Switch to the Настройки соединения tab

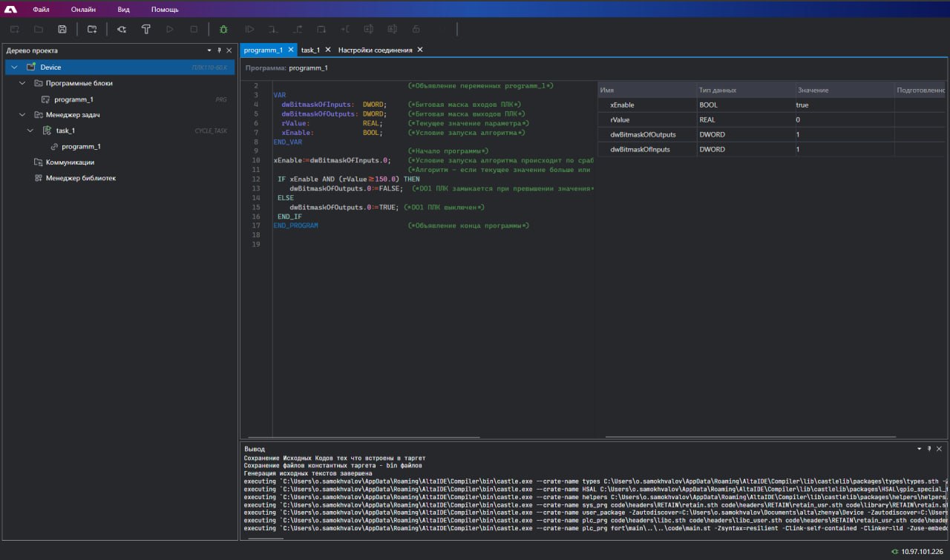point(375,50)
